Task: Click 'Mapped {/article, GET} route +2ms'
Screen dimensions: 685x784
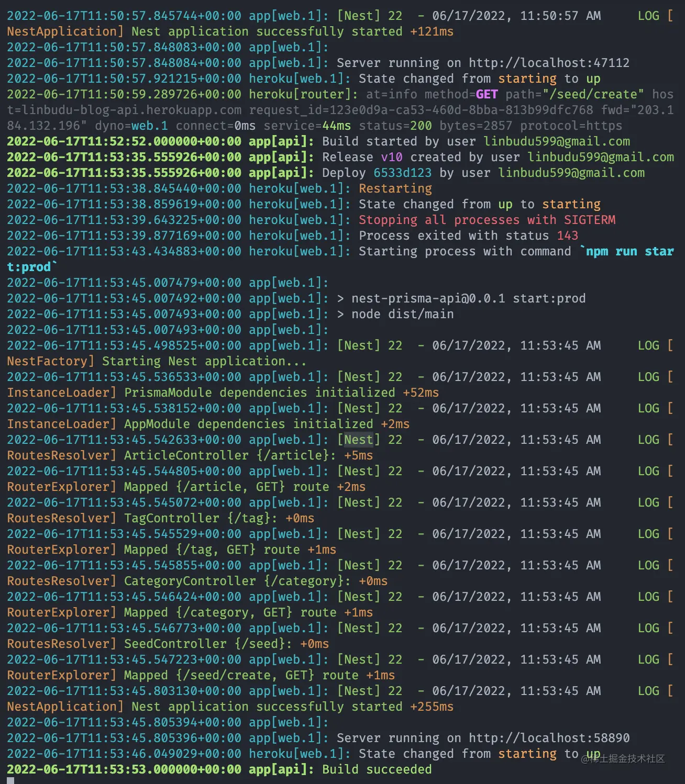Action: click(245, 487)
